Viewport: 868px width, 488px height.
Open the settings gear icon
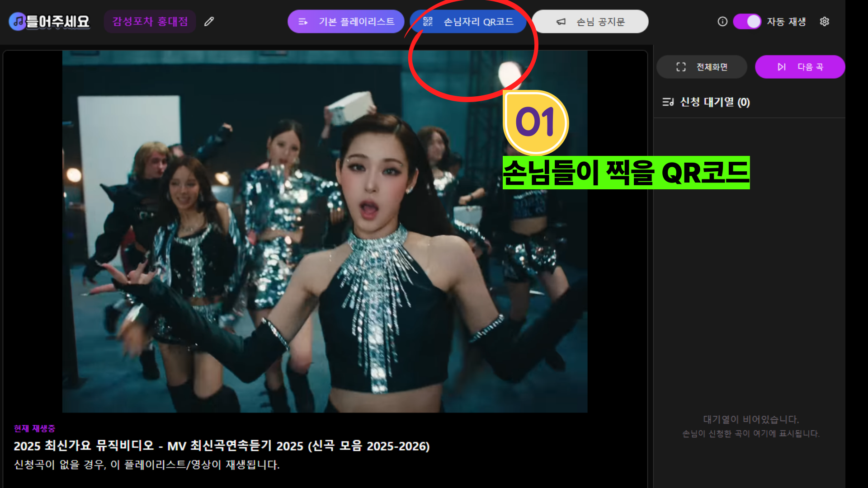point(825,21)
